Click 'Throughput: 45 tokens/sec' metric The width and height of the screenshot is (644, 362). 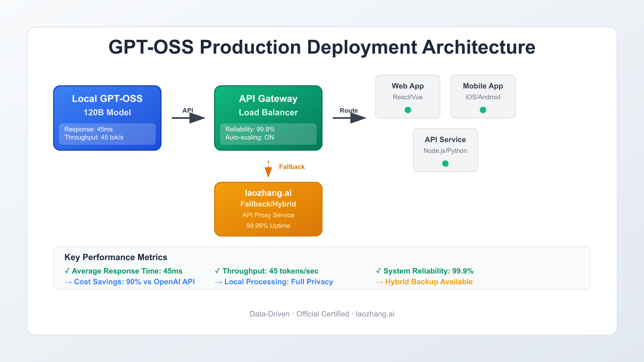tap(267, 271)
